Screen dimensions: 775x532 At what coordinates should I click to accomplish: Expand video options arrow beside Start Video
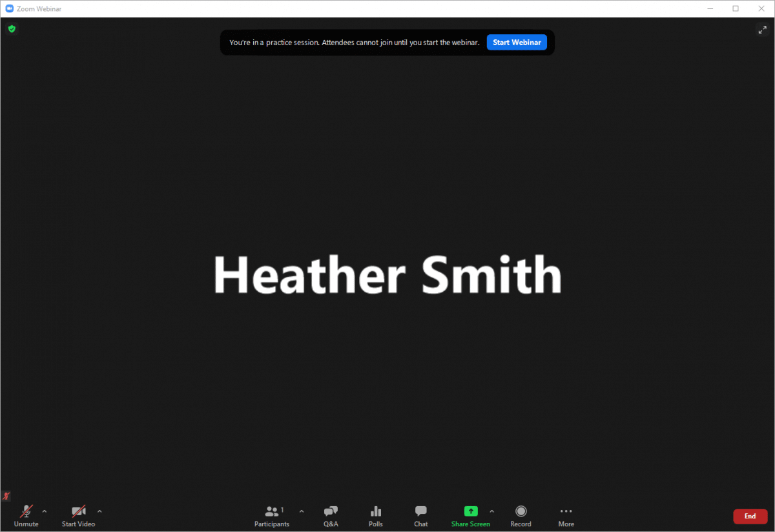[99, 511]
